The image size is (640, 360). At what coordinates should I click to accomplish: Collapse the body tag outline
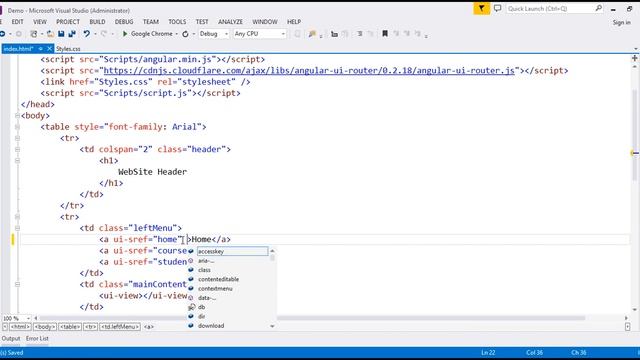pos(17,116)
